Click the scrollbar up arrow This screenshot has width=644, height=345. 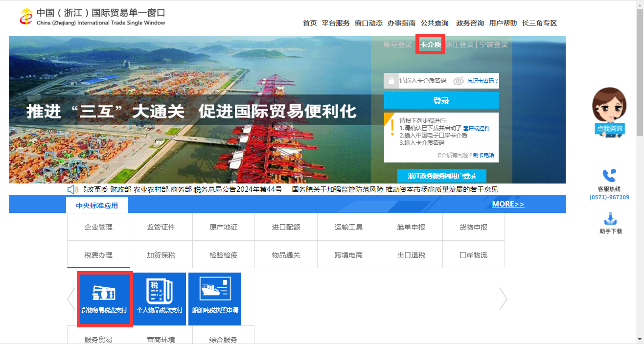(x=640, y=4)
